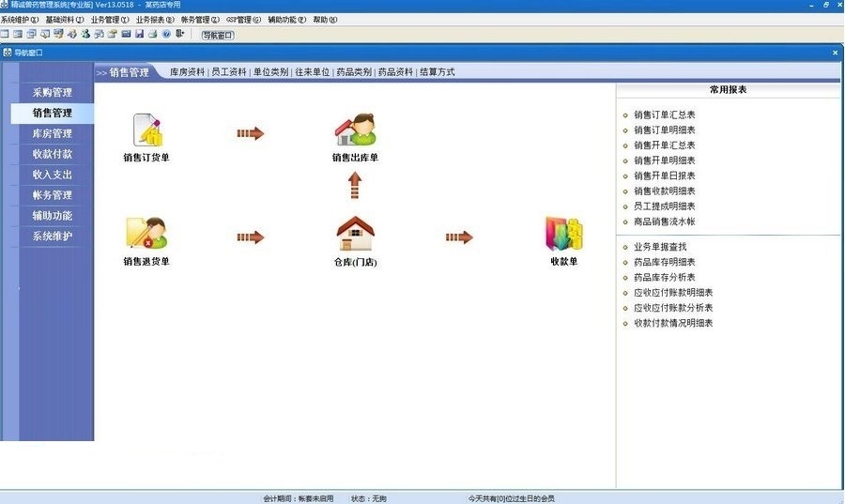845x504 pixels.
Task: Click the toolbar icon left of green users
Action: tap(72, 34)
